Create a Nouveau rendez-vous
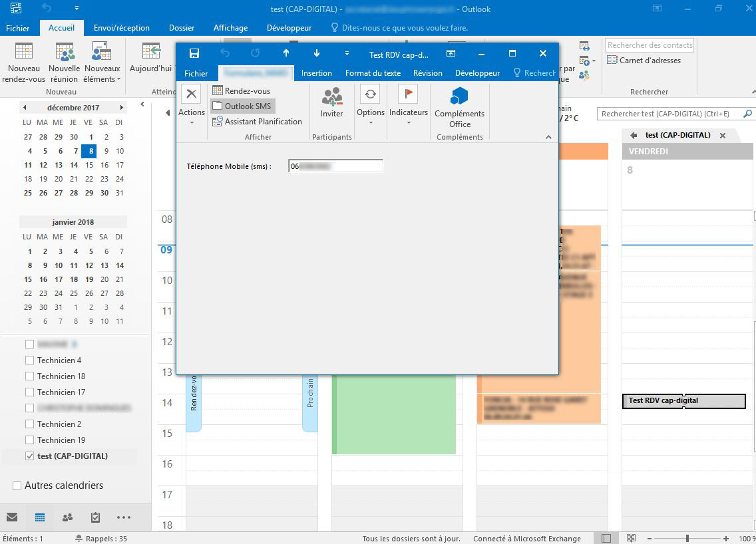The height and width of the screenshot is (544, 756). coord(24,63)
